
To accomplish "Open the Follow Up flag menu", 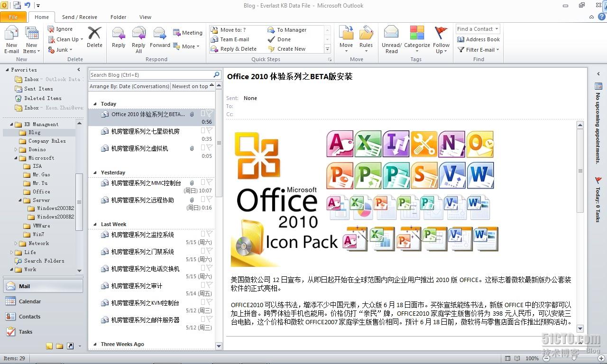I will pyautogui.click(x=441, y=40).
